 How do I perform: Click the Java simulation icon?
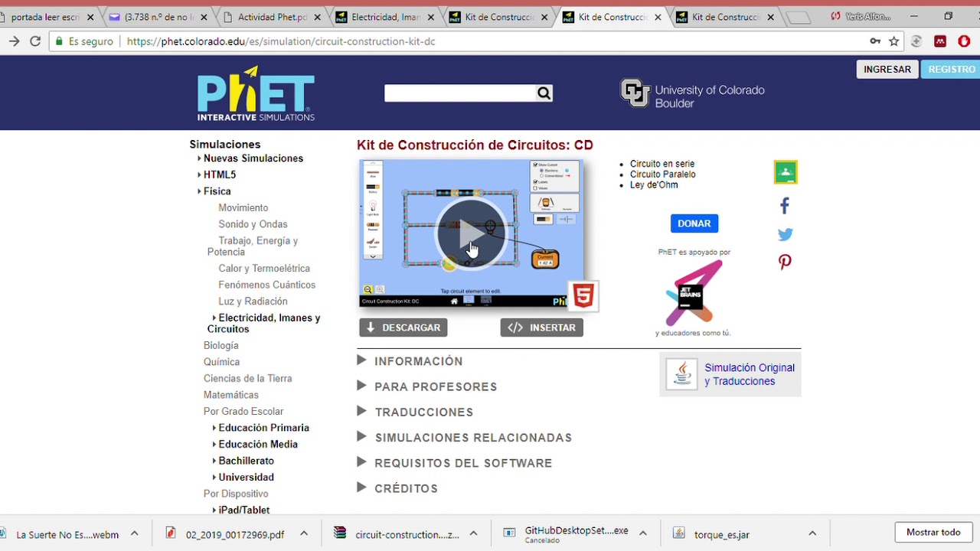pos(681,374)
